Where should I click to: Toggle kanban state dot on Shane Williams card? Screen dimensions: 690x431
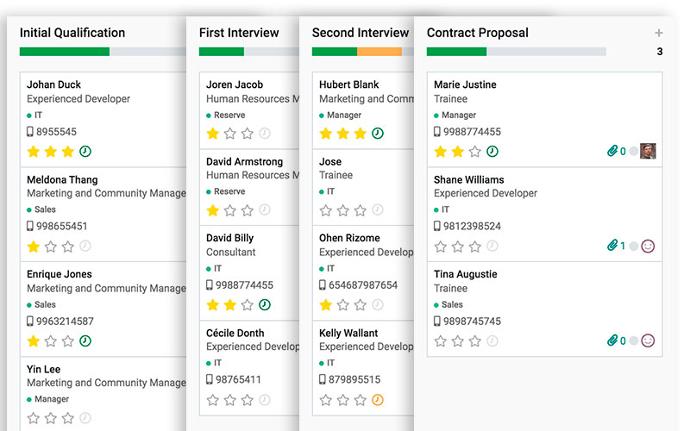(x=634, y=246)
